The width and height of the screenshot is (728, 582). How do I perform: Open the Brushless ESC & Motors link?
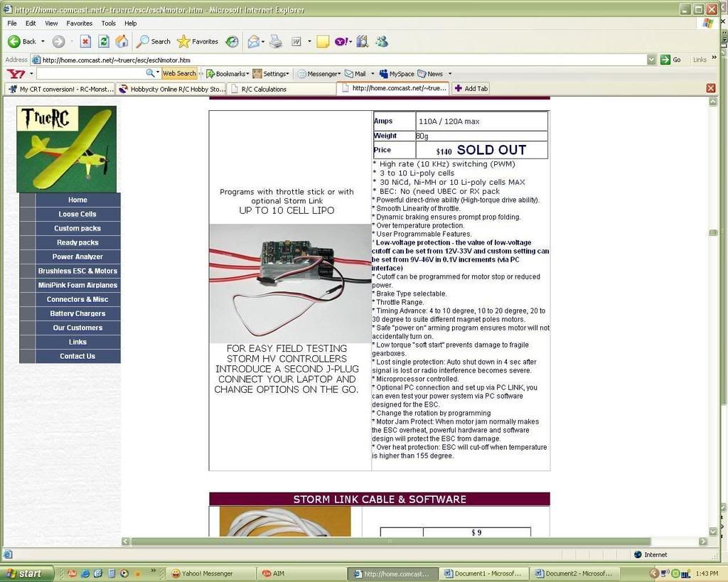77,271
